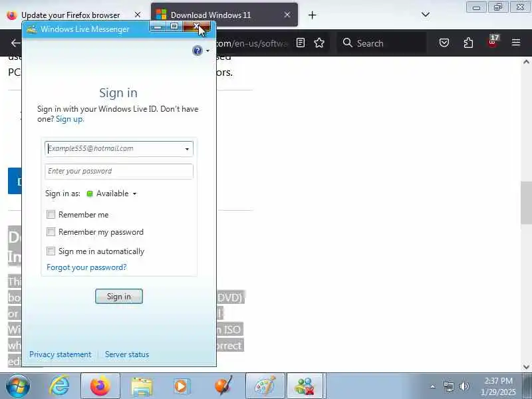532x399 pixels.
Task: Open a new Firefox tab with plus
Action: [312, 15]
